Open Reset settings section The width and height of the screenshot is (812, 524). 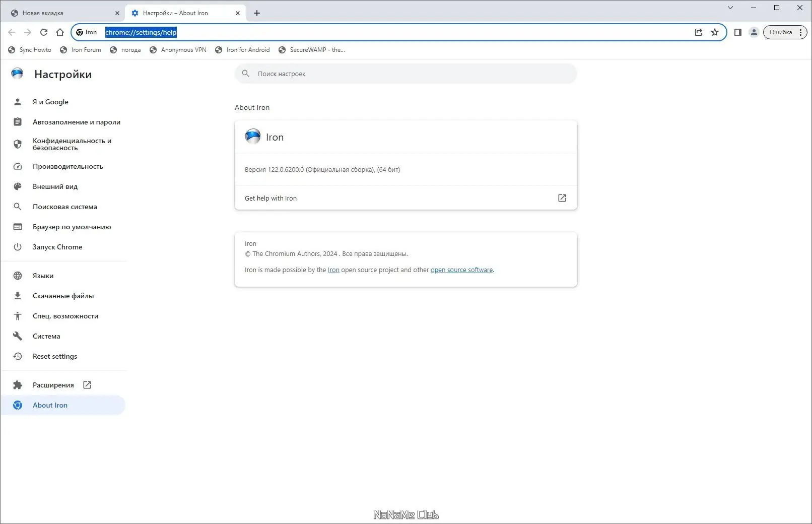click(63, 356)
